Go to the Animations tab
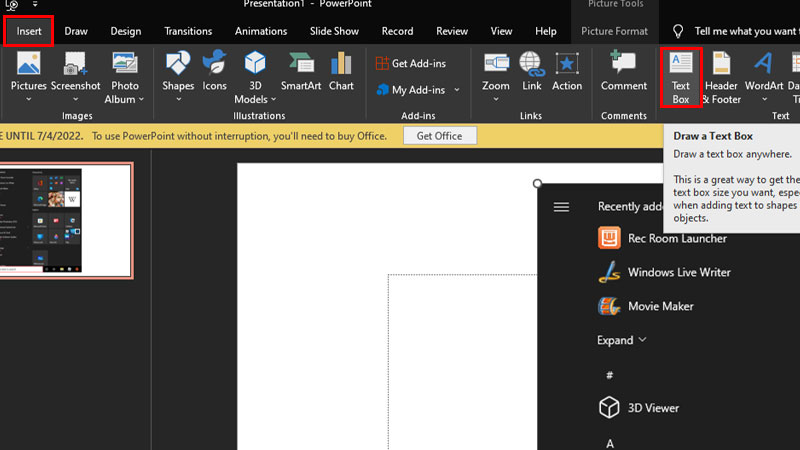The height and width of the screenshot is (450, 800). click(261, 31)
